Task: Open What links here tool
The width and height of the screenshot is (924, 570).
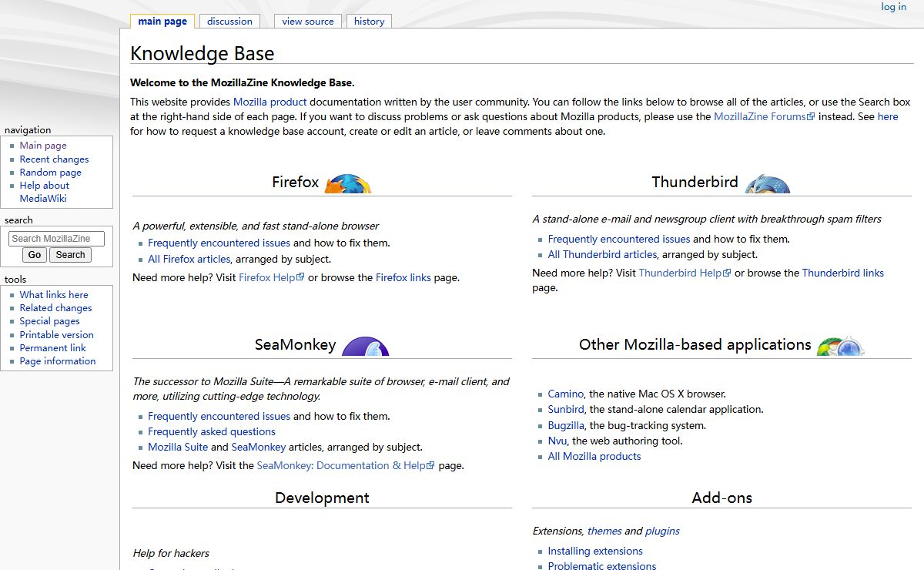Action: coord(54,295)
